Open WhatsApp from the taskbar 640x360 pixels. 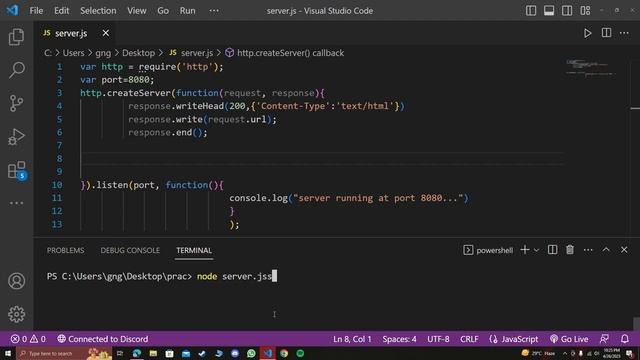pos(251,353)
